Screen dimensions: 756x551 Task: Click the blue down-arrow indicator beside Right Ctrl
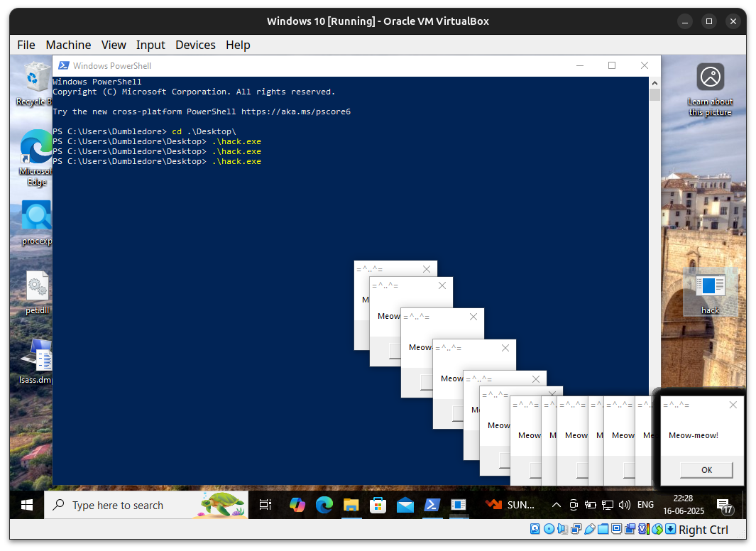670,529
